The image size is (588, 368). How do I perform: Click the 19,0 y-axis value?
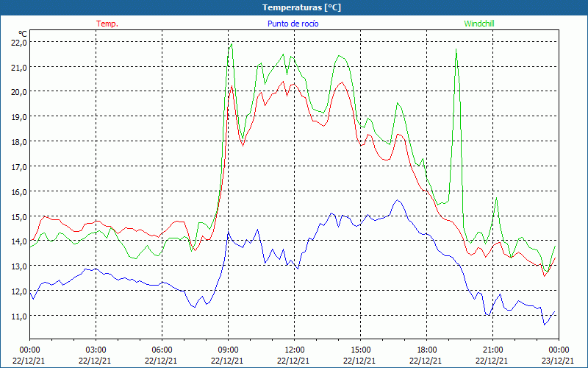pyautogui.click(x=19, y=117)
